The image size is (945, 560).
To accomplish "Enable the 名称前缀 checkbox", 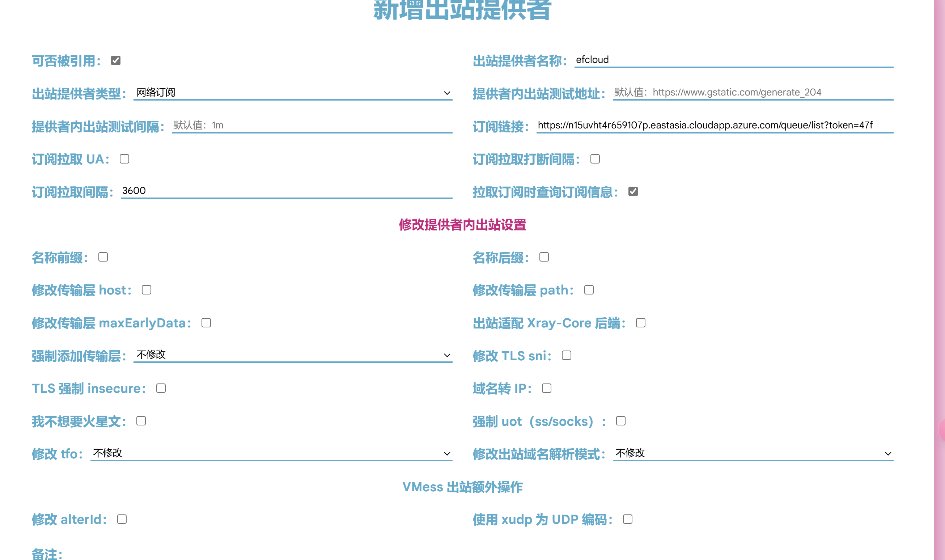I will click(x=103, y=257).
